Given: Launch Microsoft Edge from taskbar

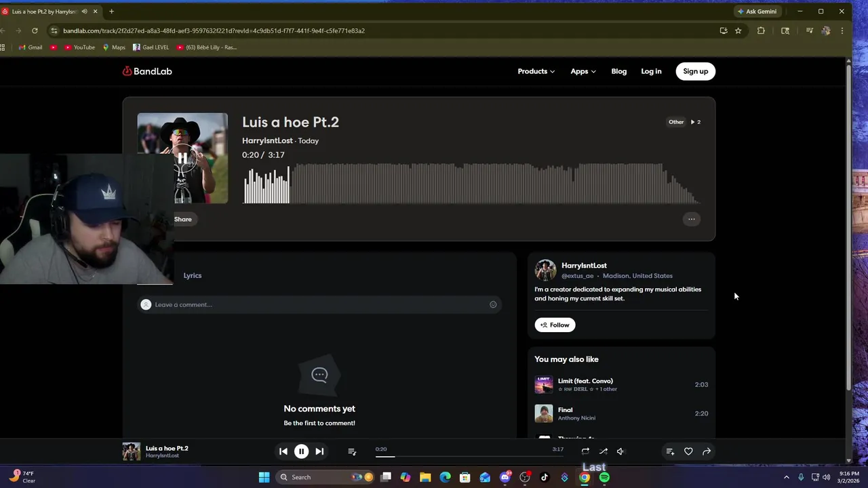Looking at the screenshot, I should point(445,477).
